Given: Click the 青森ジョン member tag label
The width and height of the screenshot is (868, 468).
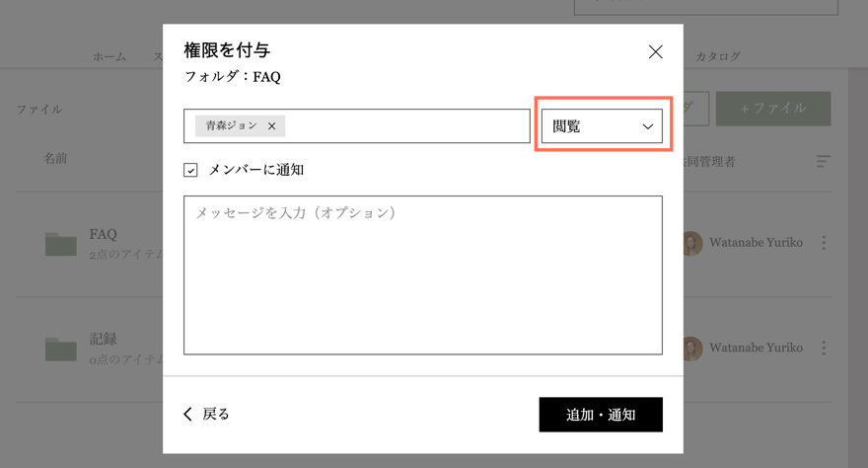Looking at the screenshot, I should point(232,125).
